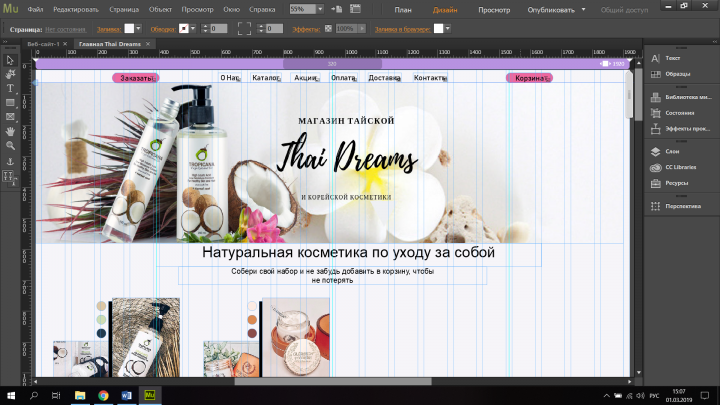Image resolution: width=720 pixels, height=405 pixels.
Task: Select the Rectangle tool
Action: pyautogui.click(x=10, y=102)
